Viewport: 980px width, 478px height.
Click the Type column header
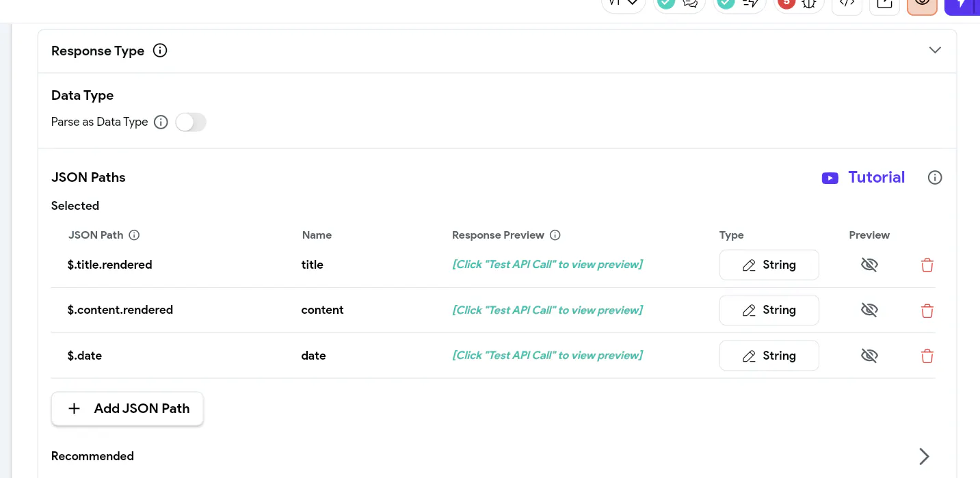coord(731,235)
